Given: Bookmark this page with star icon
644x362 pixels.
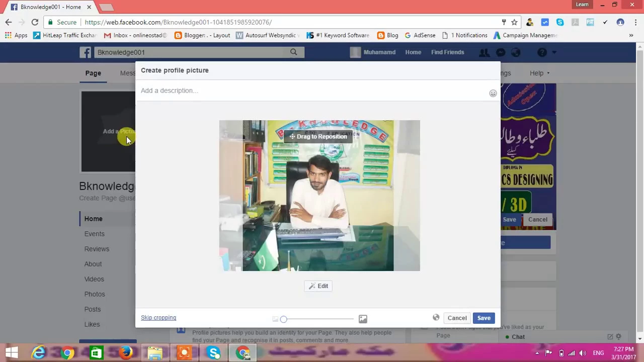Looking at the screenshot, I should pos(514,22).
